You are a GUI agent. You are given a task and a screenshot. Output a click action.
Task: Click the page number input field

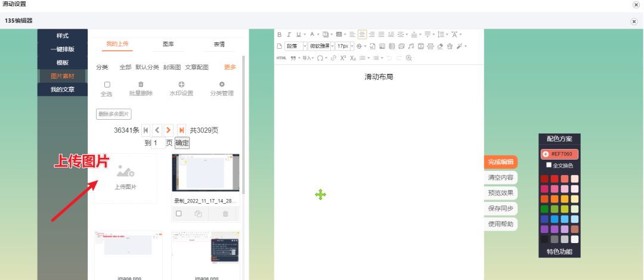click(x=158, y=144)
